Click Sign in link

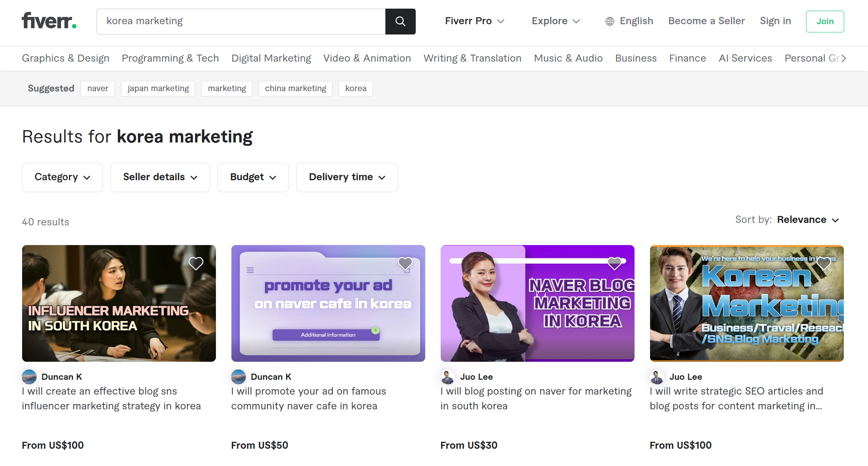(775, 21)
